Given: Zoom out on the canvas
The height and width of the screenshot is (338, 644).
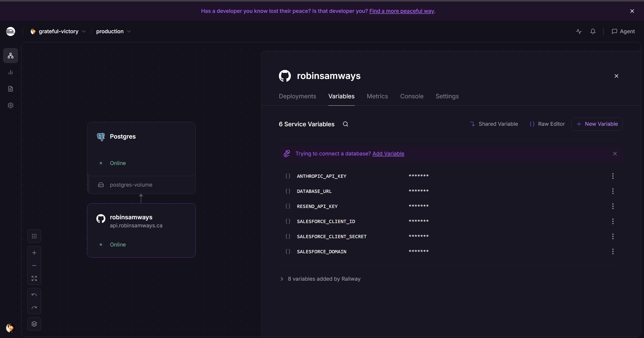Looking at the screenshot, I should pos(34,266).
